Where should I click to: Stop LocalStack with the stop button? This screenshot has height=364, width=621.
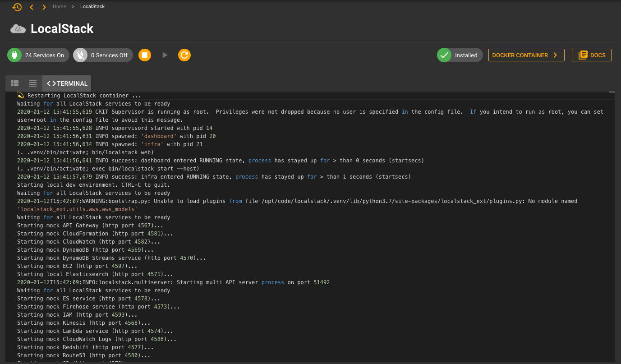(x=145, y=55)
